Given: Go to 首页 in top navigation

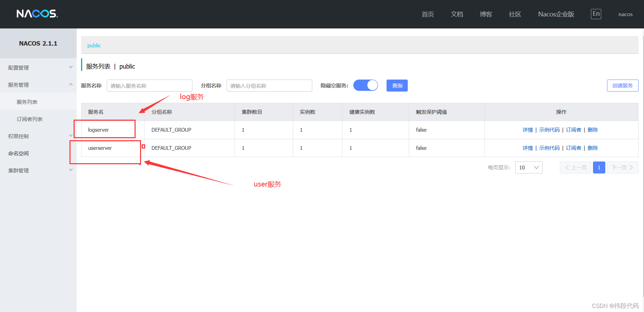Looking at the screenshot, I should tap(428, 14).
